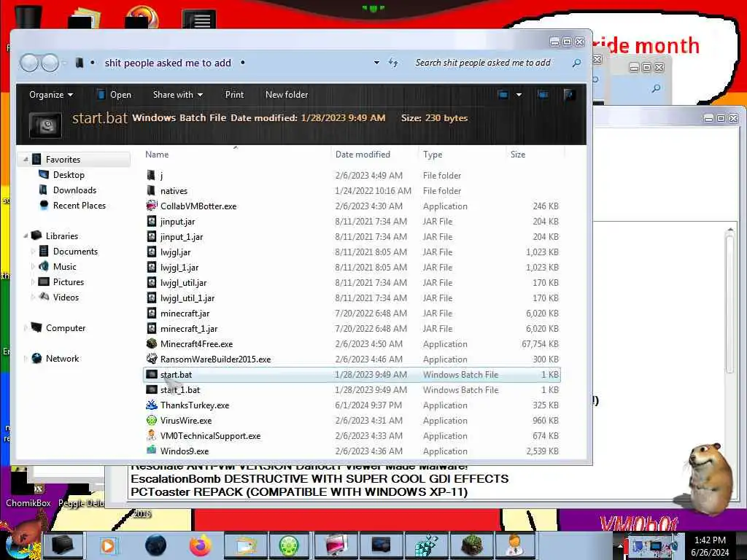Screen dimensions: 747x560
Task: Click the minecraft.jar file icon
Action: pos(152,313)
